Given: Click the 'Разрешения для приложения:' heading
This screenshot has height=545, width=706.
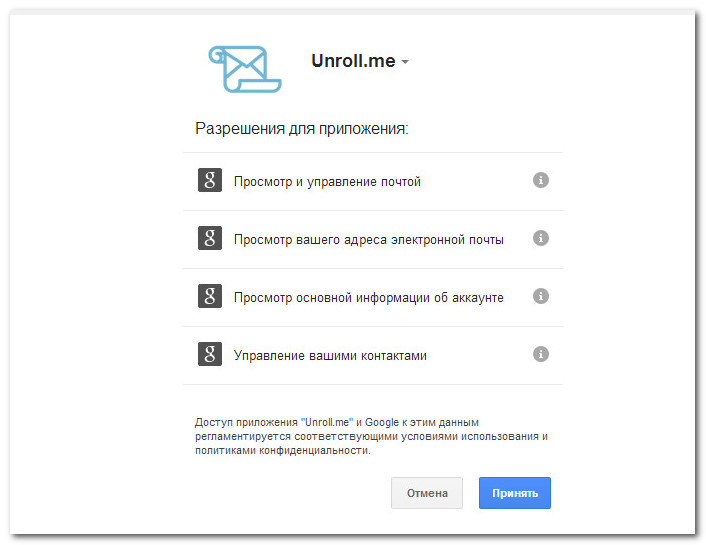Looking at the screenshot, I should coord(302,128).
